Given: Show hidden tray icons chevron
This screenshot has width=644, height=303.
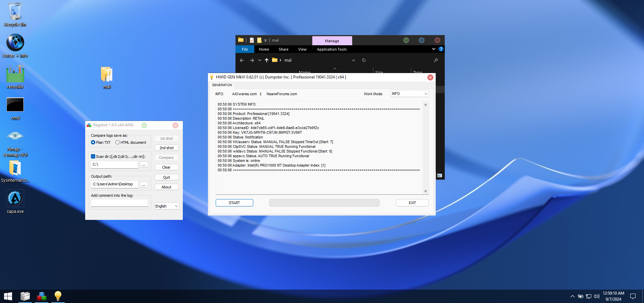Looking at the screenshot, I should pos(572,296).
